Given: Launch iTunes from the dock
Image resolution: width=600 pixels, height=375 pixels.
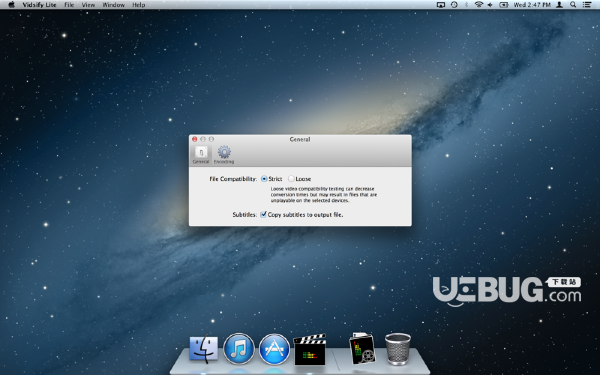Looking at the screenshot, I should [x=239, y=349].
